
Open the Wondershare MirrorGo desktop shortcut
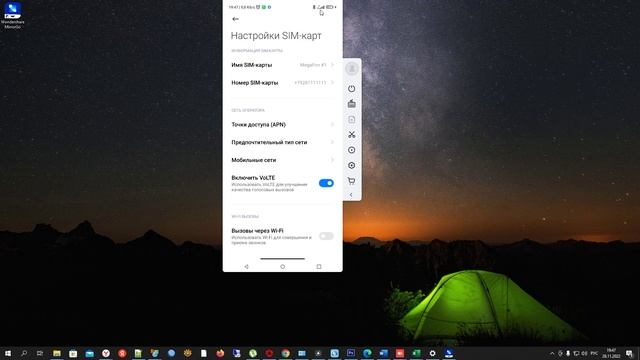(x=13, y=15)
